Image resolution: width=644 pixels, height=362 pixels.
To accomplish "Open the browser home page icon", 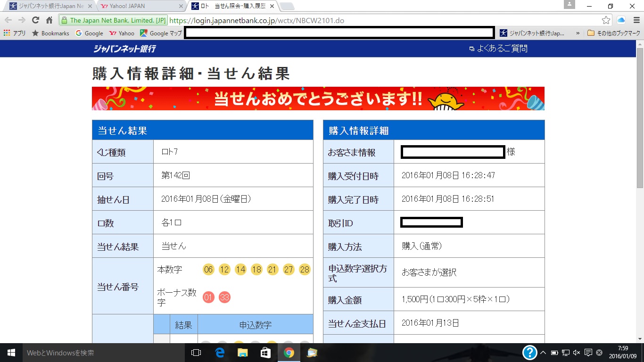I will point(49,20).
